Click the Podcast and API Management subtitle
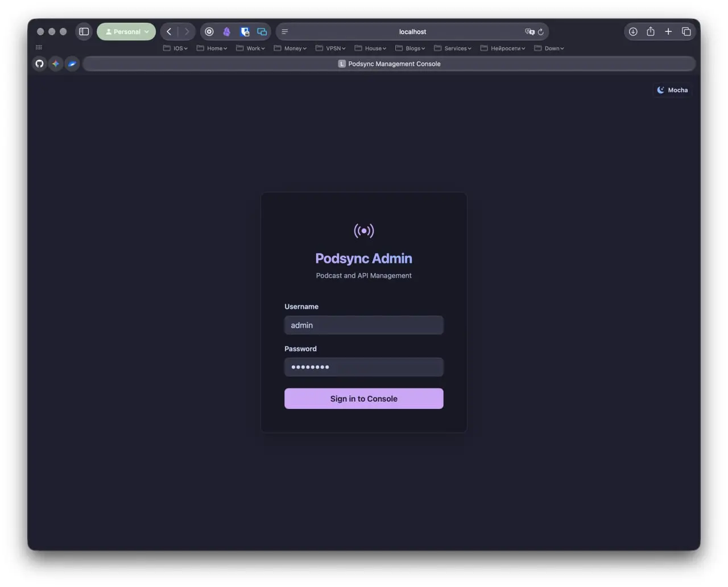 pyautogui.click(x=364, y=275)
